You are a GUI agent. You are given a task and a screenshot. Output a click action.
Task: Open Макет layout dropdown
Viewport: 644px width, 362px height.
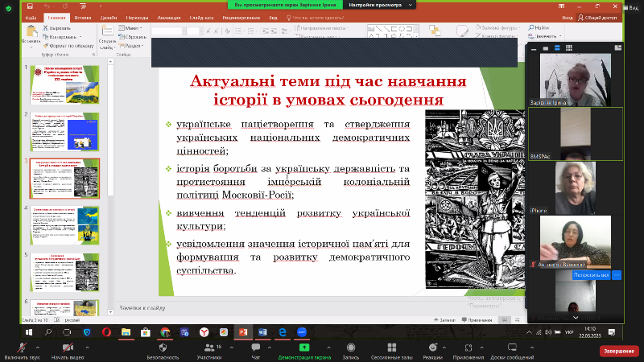pyautogui.click(x=130, y=28)
